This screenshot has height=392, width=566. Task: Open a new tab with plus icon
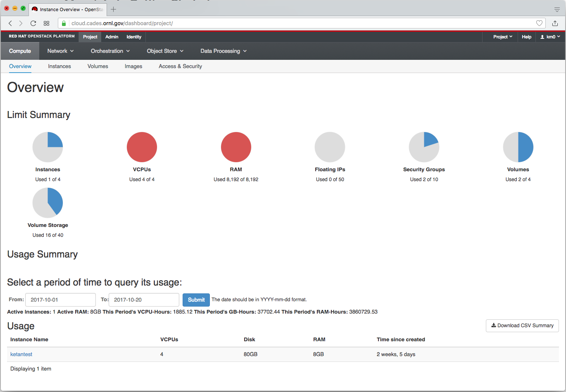point(114,9)
